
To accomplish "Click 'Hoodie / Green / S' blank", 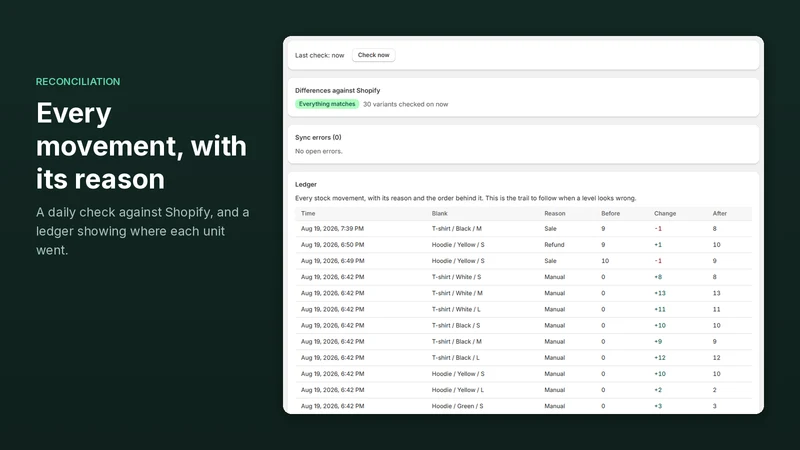I will tap(457, 406).
